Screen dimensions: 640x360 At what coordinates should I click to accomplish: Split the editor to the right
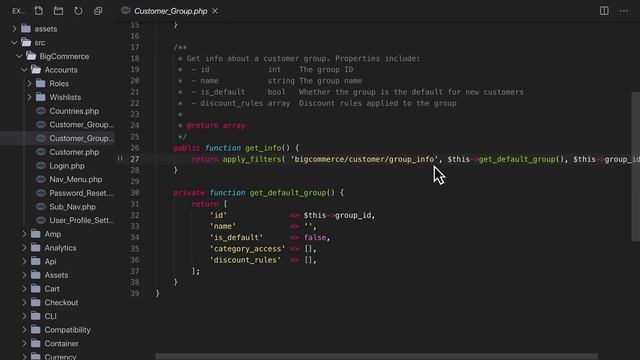click(x=604, y=11)
